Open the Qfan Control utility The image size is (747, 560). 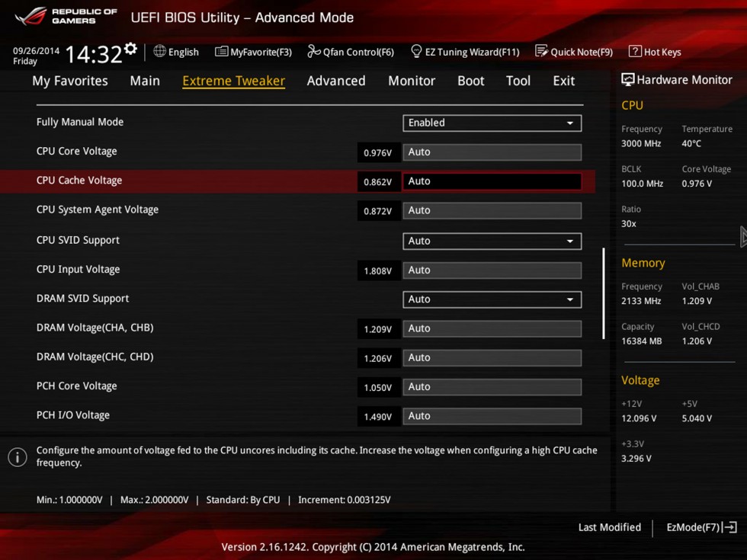coord(350,52)
